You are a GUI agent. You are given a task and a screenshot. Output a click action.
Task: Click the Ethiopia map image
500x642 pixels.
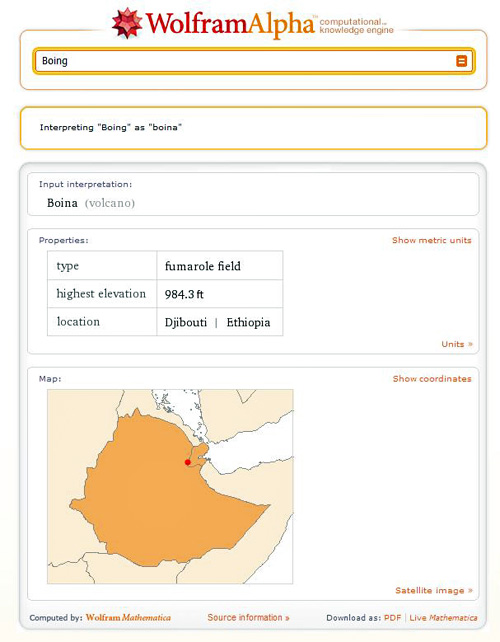(170, 486)
